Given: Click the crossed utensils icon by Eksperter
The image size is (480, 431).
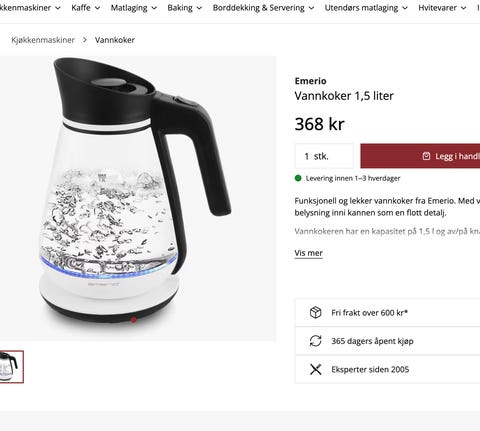Looking at the screenshot, I should 315,369.
